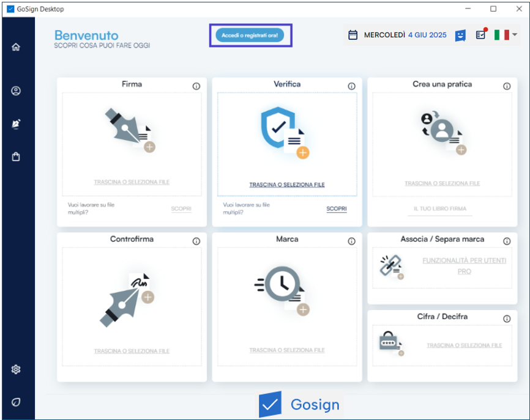
Task: Open info for Crea una pratica
Action: point(507,87)
